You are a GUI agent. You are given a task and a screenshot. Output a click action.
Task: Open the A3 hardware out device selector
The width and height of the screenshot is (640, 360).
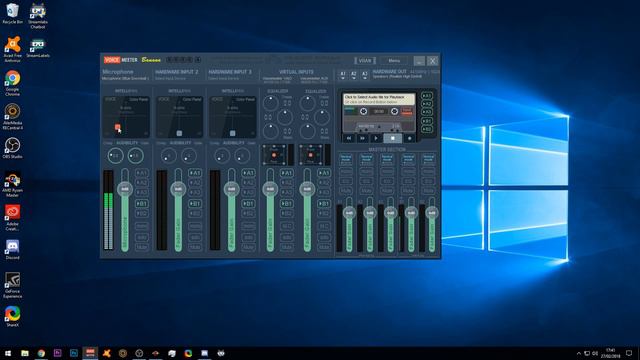coord(364,75)
